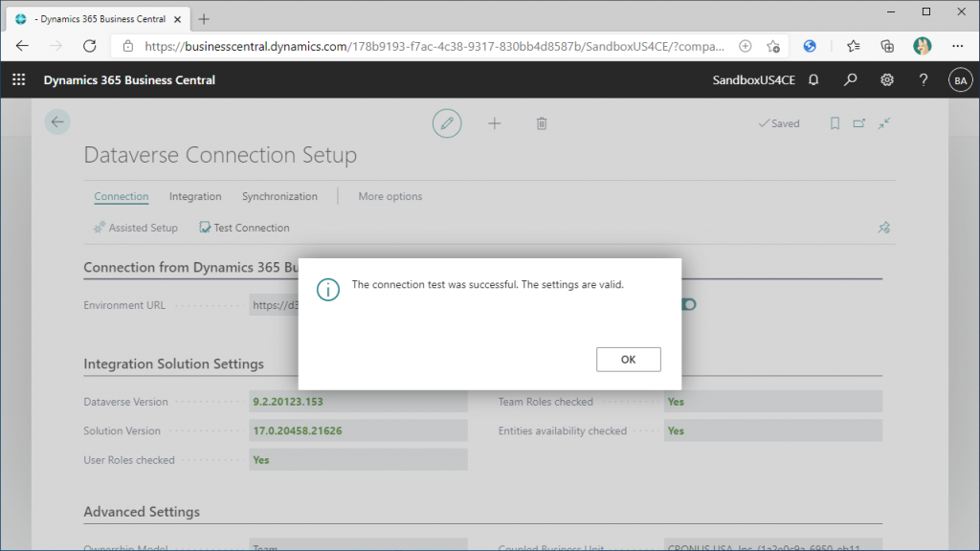This screenshot has width=980, height=551.
Task: Select the Team Roles checked Yes value
Action: pos(773,402)
